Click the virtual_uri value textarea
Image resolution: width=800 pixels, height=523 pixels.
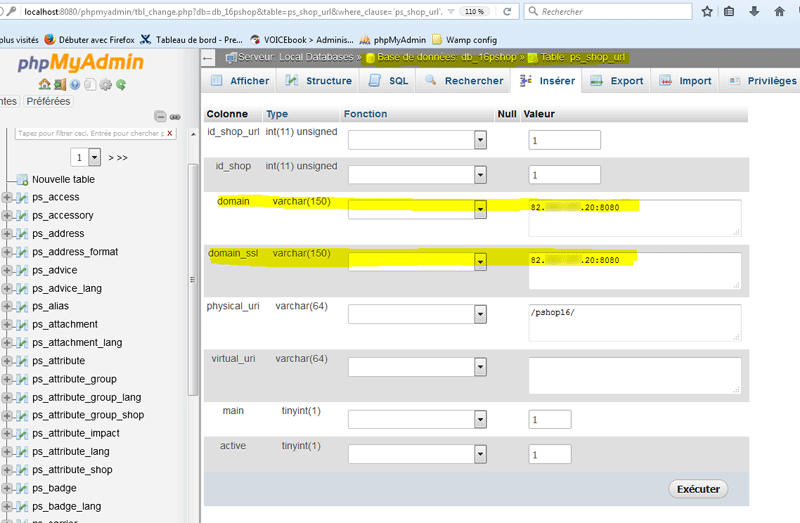pos(635,376)
